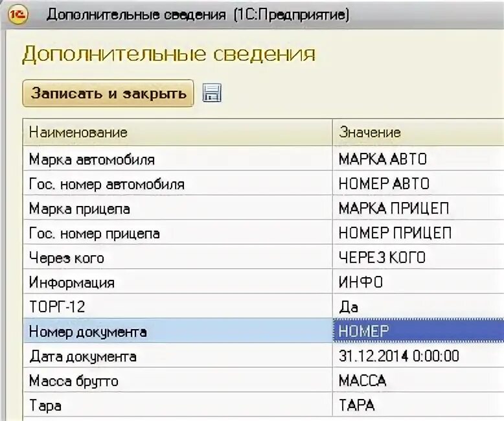Click the 'Дополнительные сведения' window title bar
The height and width of the screenshot is (421, 504).
tap(252, 15)
